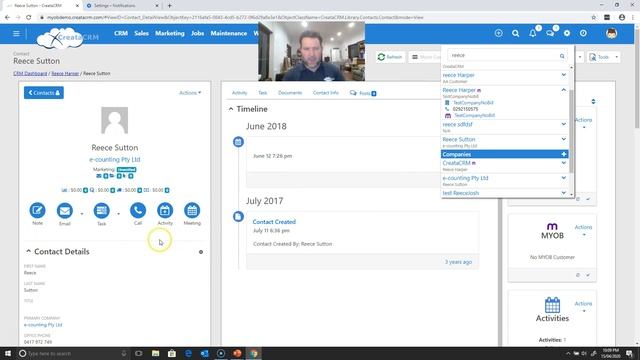Create a Task for the contact
The width and height of the screenshot is (640, 360).
coord(101,211)
